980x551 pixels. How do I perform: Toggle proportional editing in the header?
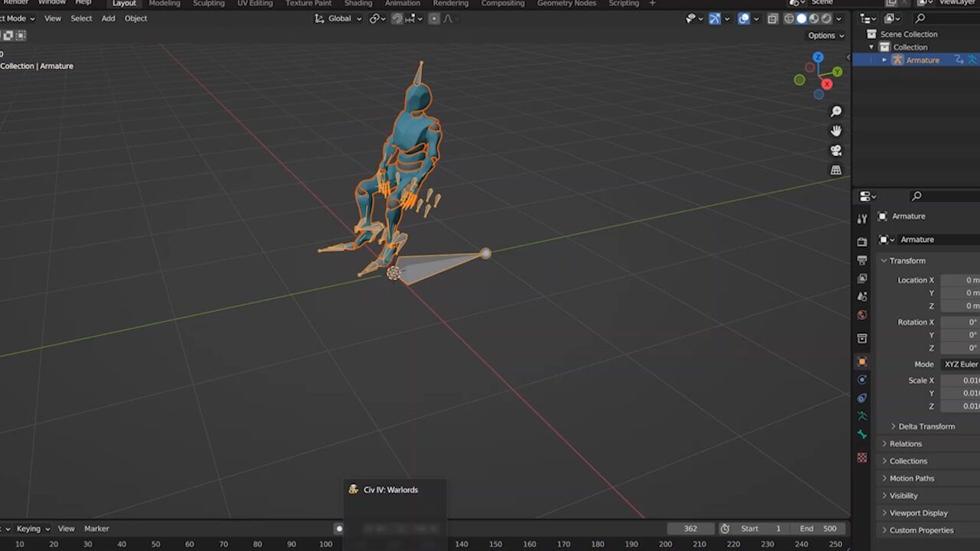[434, 18]
